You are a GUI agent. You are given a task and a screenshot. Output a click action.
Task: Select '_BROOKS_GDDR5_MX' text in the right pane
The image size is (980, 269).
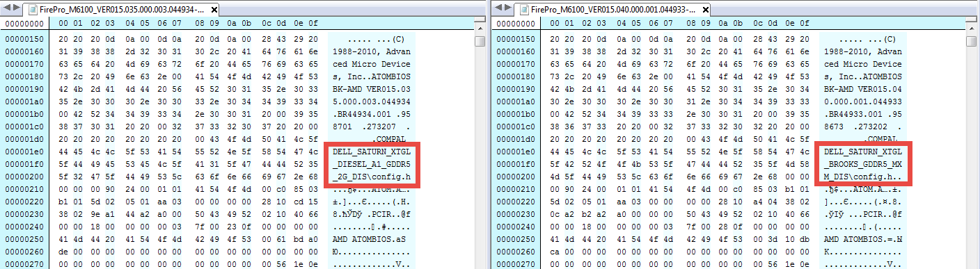coord(863,165)
